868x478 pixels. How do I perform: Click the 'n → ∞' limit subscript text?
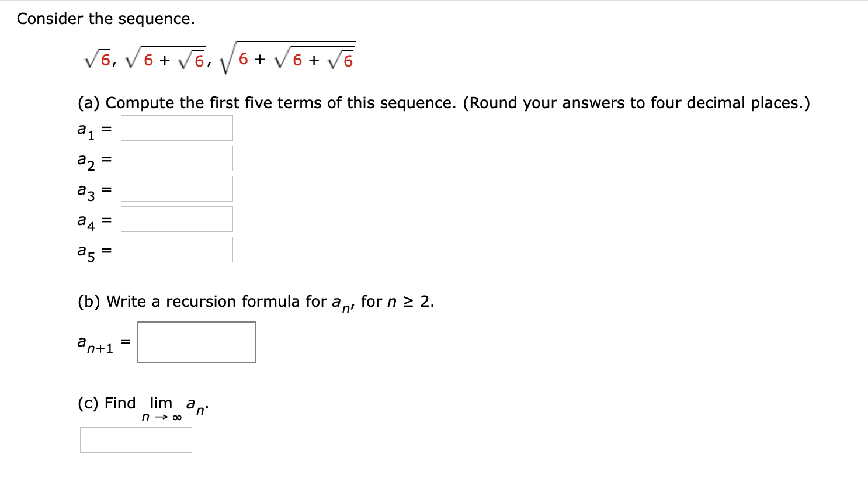click(x=161, y=416)
